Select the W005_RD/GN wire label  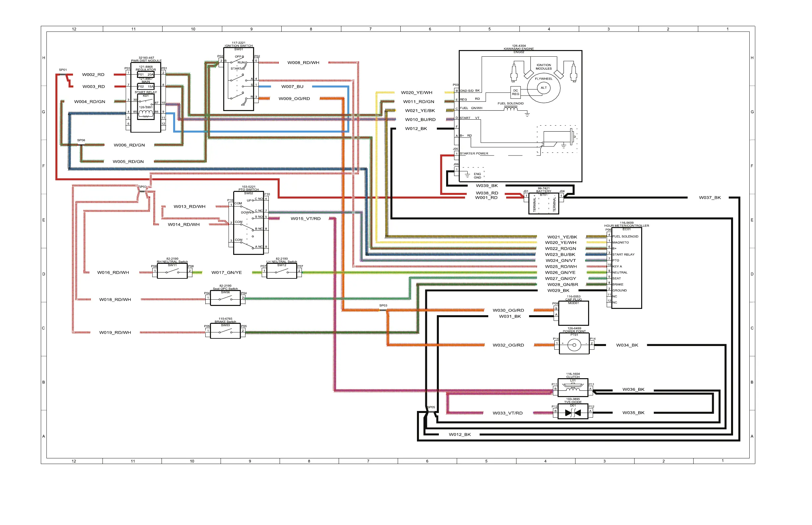click(x=128, y=162)
